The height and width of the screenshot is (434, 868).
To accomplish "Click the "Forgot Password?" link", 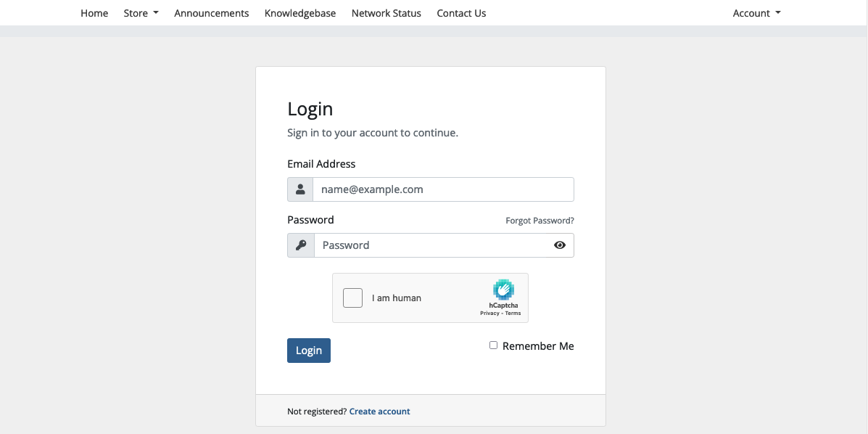I will (540, 220).
